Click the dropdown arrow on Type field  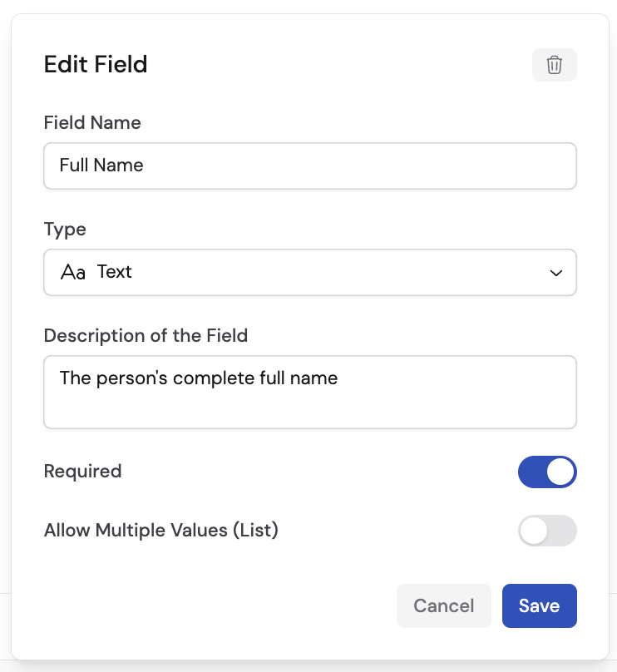click(x=555, y=272)
